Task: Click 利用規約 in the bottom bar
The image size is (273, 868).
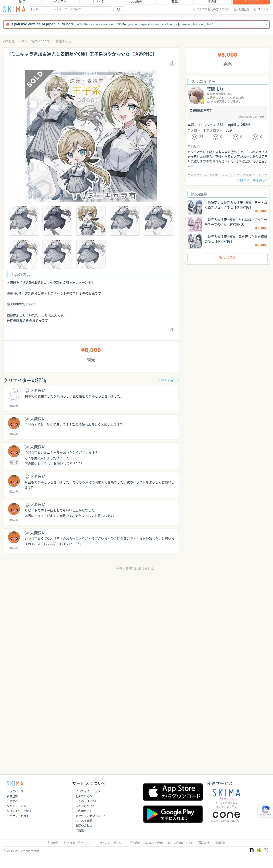Action: 53,843
